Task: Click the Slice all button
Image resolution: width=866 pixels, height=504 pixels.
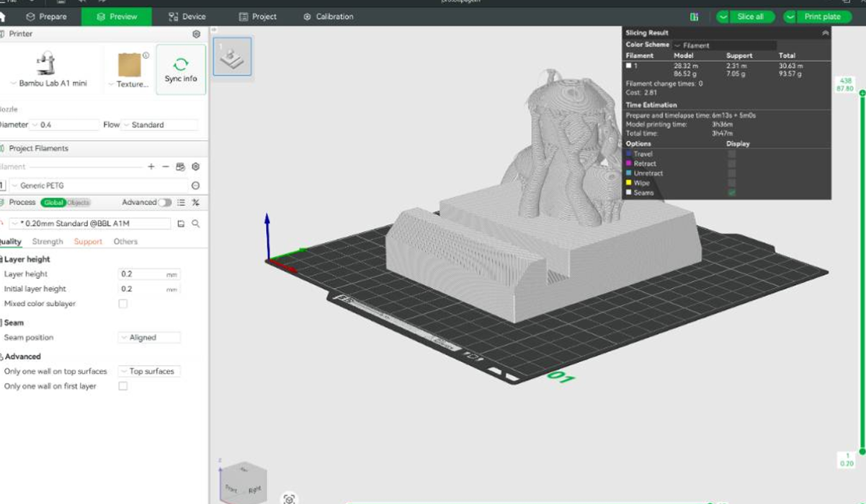Action: point(751,17)
